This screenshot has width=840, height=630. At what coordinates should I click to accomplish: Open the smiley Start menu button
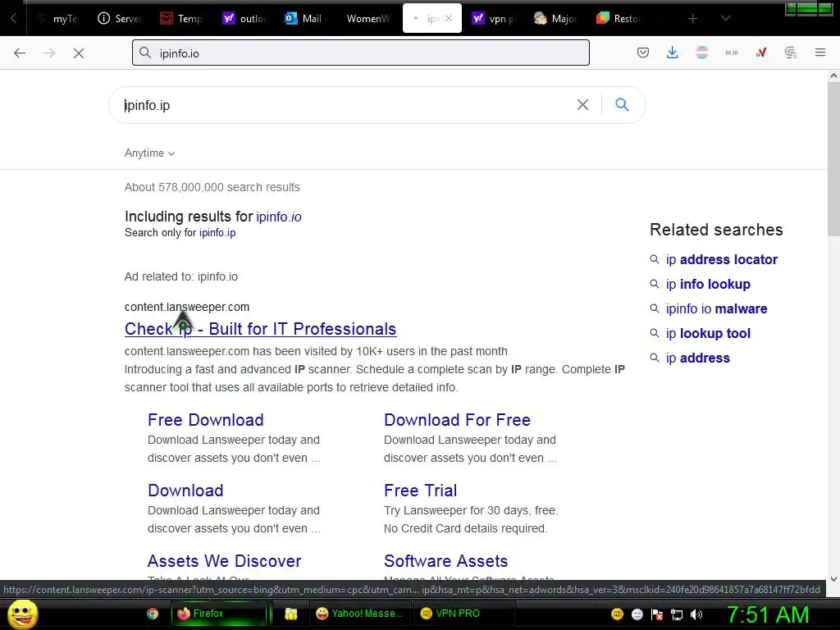[x=23, y=614]
